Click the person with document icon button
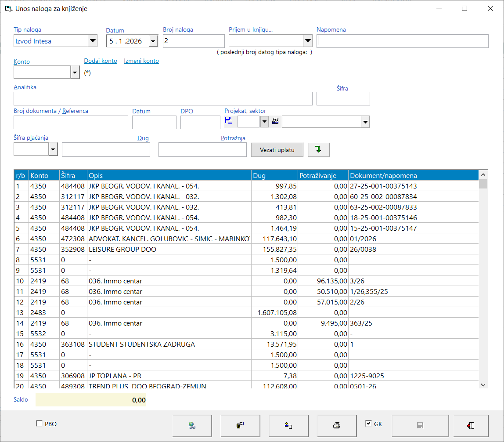Image resolution: width=504 pixels, height=442 pixels. coord(288,426)
